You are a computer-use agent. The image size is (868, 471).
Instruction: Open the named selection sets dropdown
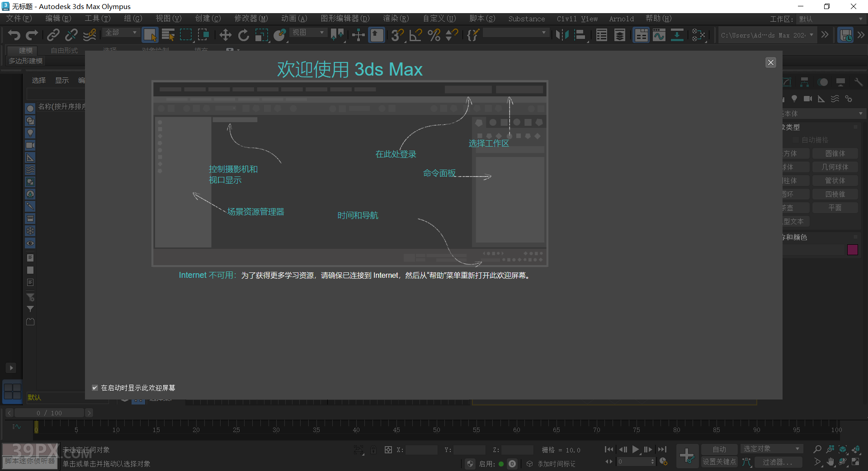516,33
